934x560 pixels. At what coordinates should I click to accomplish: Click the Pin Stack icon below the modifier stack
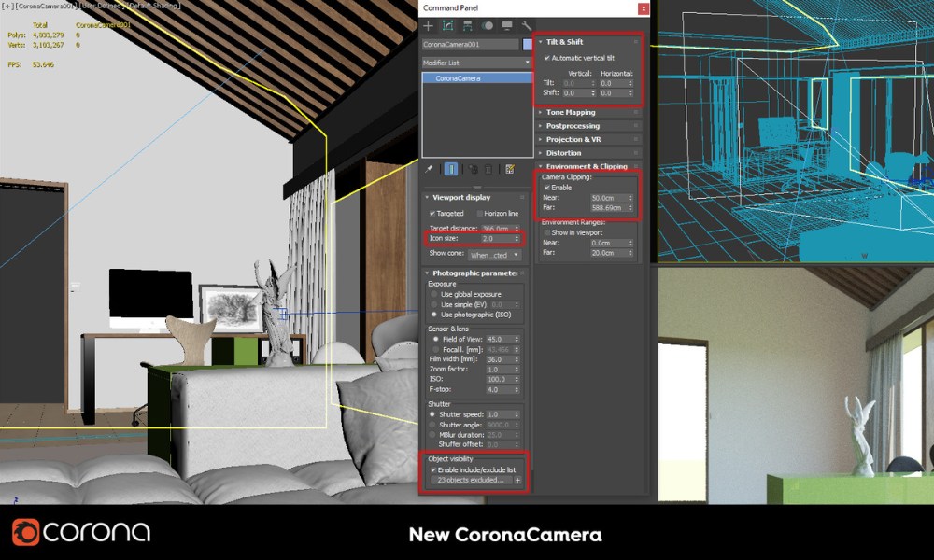point(428,169)
